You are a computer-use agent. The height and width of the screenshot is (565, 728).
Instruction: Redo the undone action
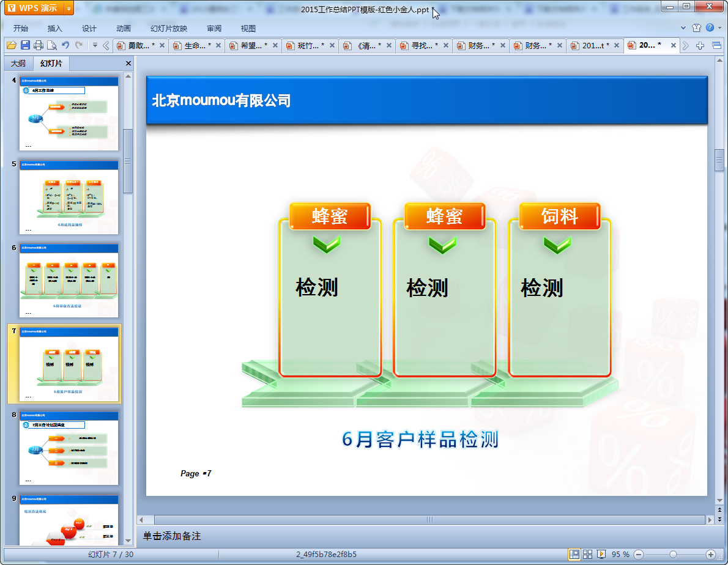click(79, 45)
